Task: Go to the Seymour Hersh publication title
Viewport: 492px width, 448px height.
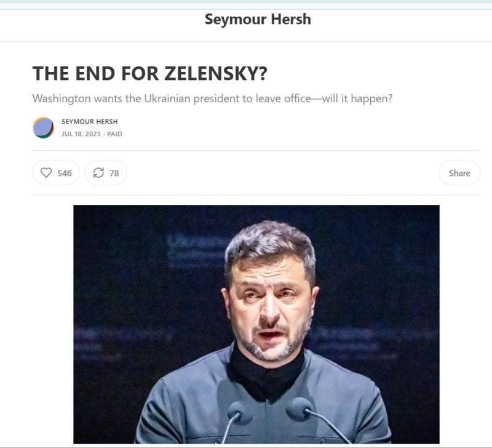Action: coord(258,19)
